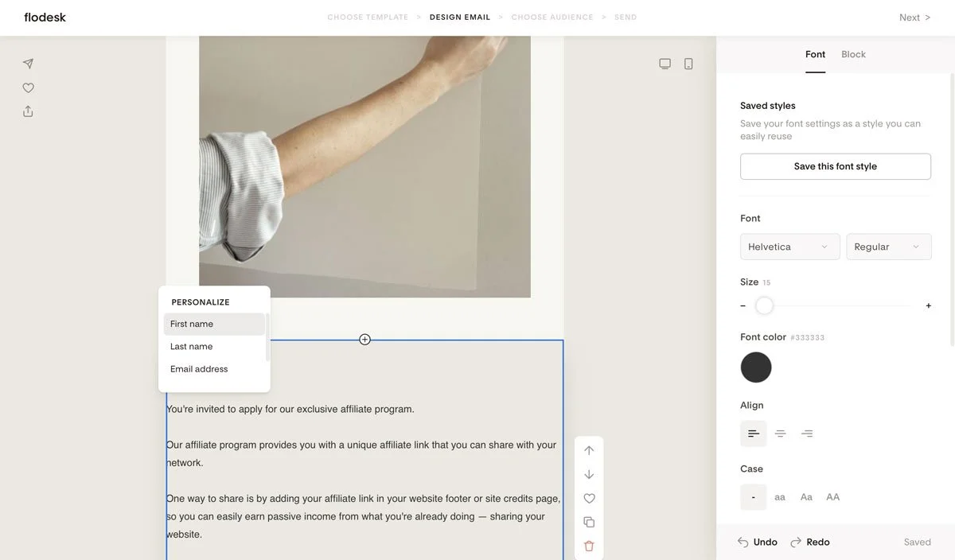
Task: Save block to favorites heart icon
Action: pos(589,498)
